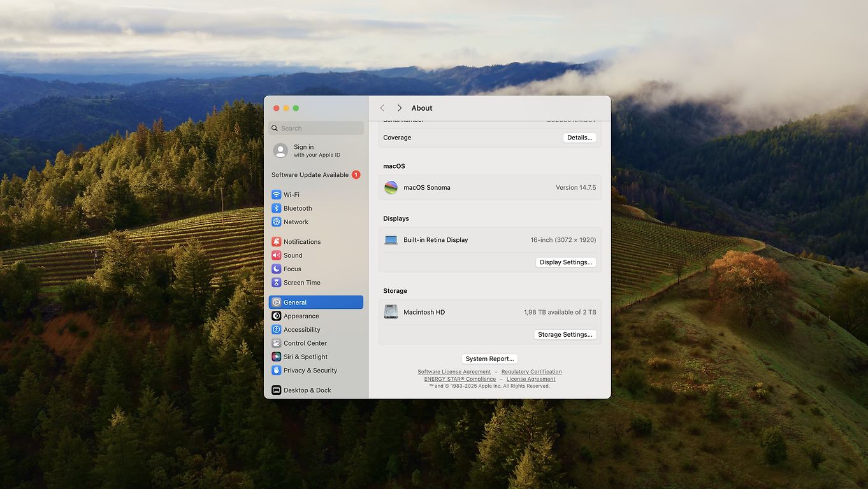868x489 pixels.
Task: Click the Built-in Retina Display label
Action: [x=436, y=240]
